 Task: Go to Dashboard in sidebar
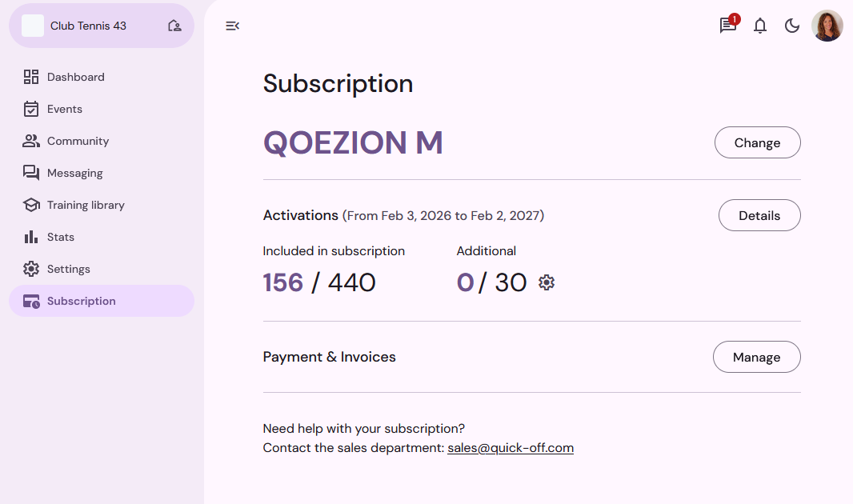(x=75, y=77)
